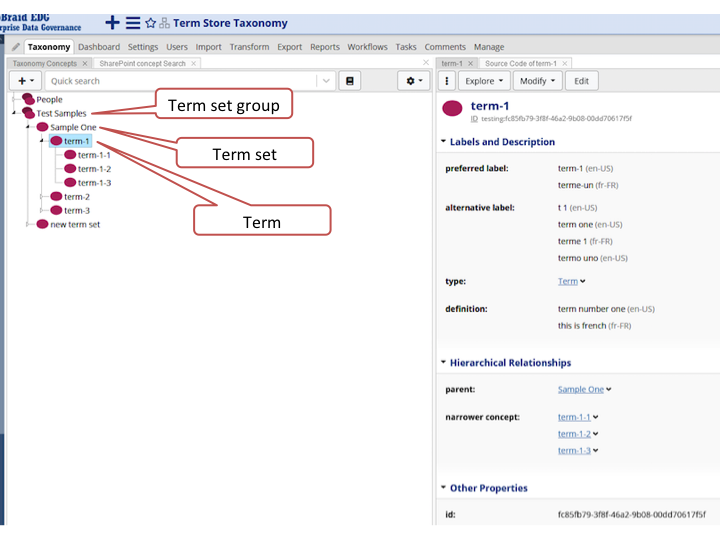Close the SharePoint concept Search tab
The width and height of the screenshot is (720, 540).
click(194, 64)
